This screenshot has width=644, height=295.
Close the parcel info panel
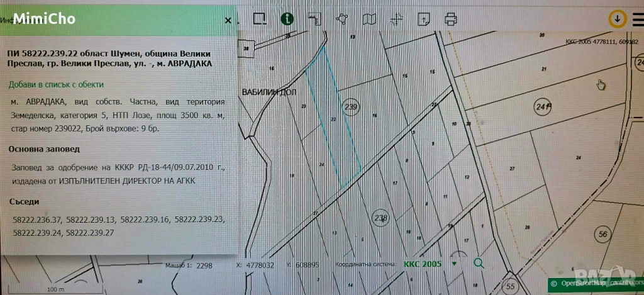(x=228, y=20)
